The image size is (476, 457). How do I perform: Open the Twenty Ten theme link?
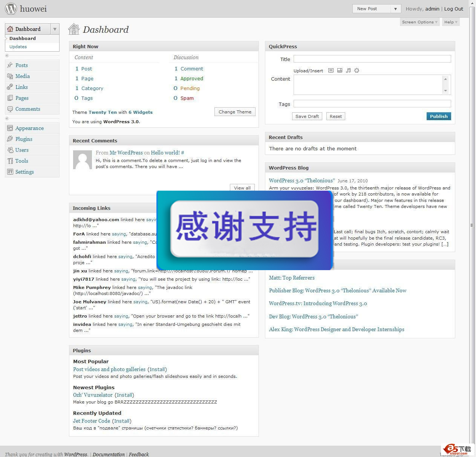103,112
